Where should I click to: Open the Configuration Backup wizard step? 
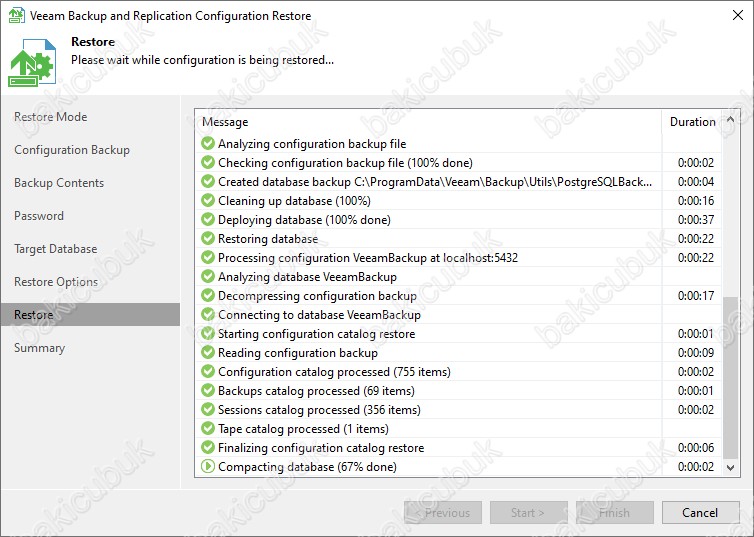click(72, 150)
